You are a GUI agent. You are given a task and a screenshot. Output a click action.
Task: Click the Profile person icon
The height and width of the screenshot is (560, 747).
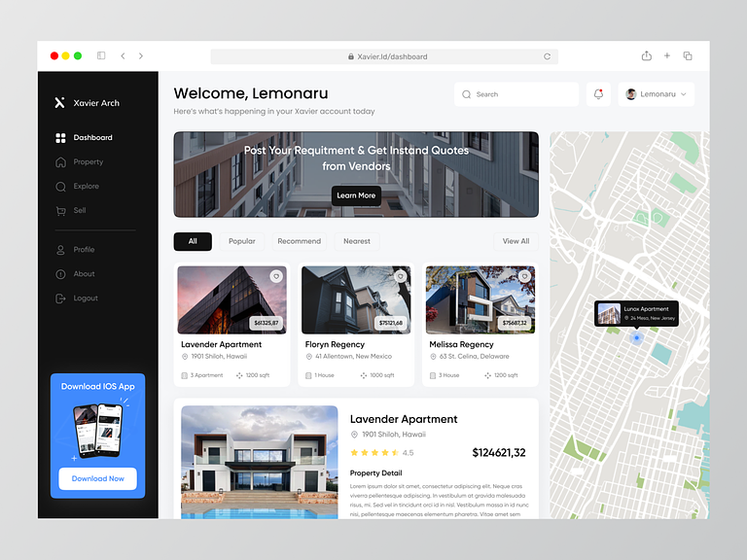60,250
